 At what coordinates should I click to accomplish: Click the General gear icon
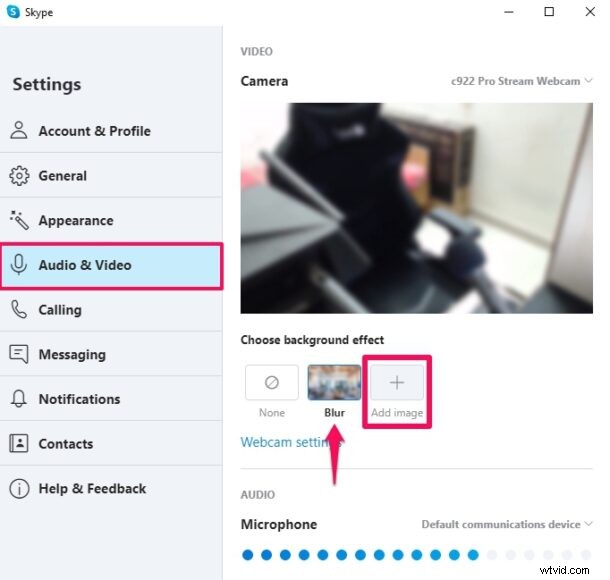[19, 176]
